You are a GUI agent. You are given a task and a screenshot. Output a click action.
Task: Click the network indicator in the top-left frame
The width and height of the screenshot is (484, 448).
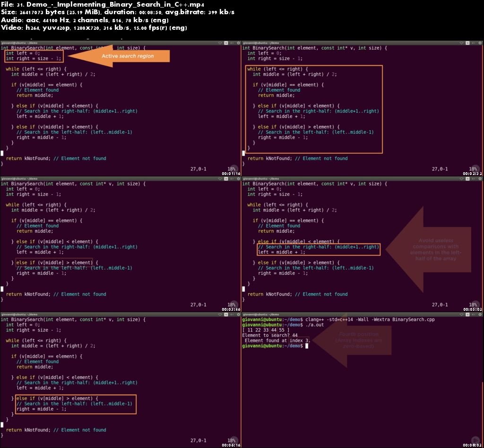tap(220, 43)
